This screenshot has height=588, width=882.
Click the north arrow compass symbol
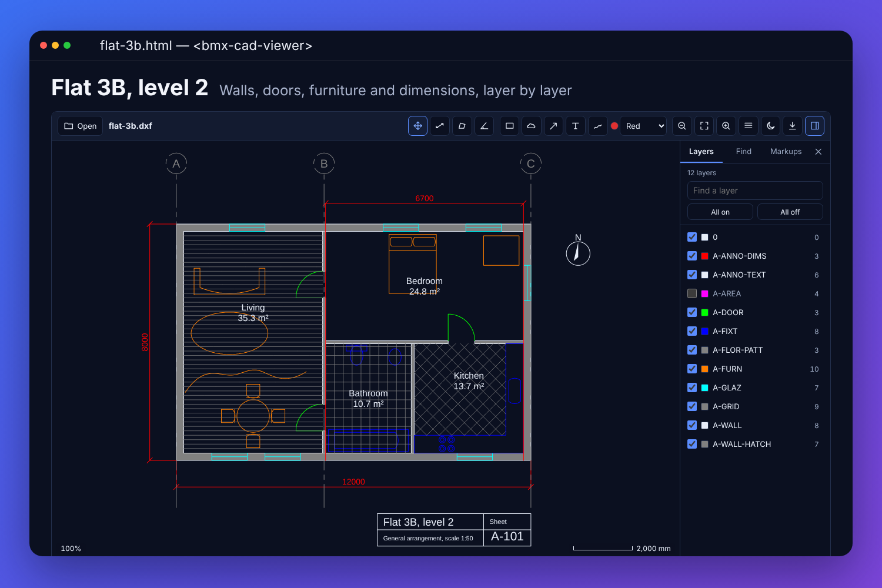[x=578, y=251]
